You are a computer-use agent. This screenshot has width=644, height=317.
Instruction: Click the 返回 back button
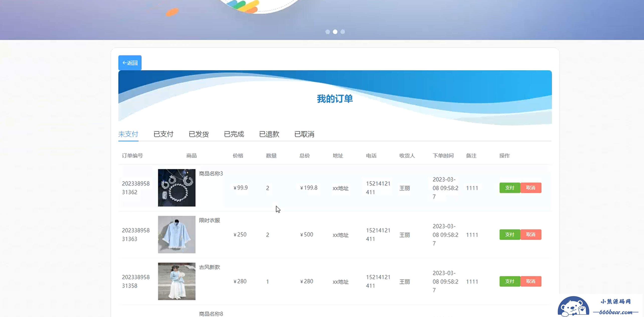click(x=130, y=63)
